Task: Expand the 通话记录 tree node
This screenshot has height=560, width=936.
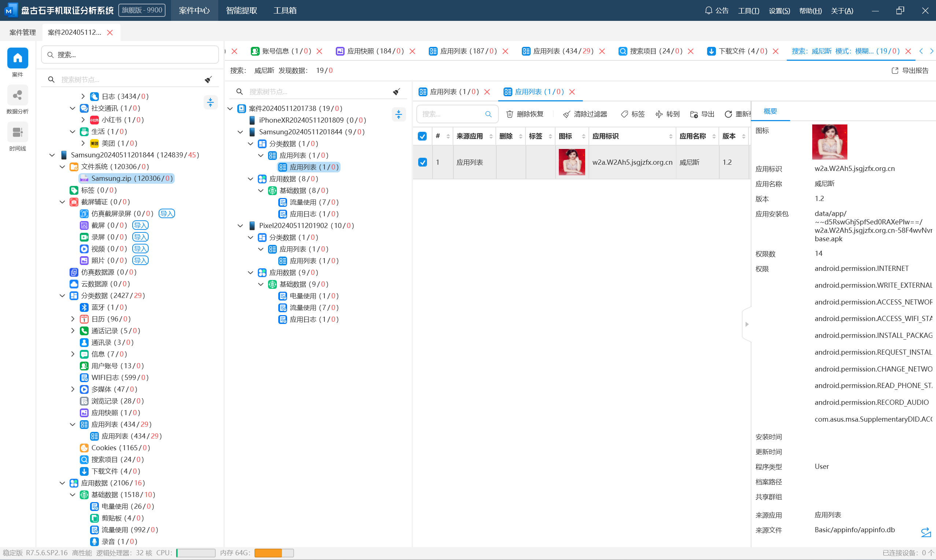Action: (73, 331)
